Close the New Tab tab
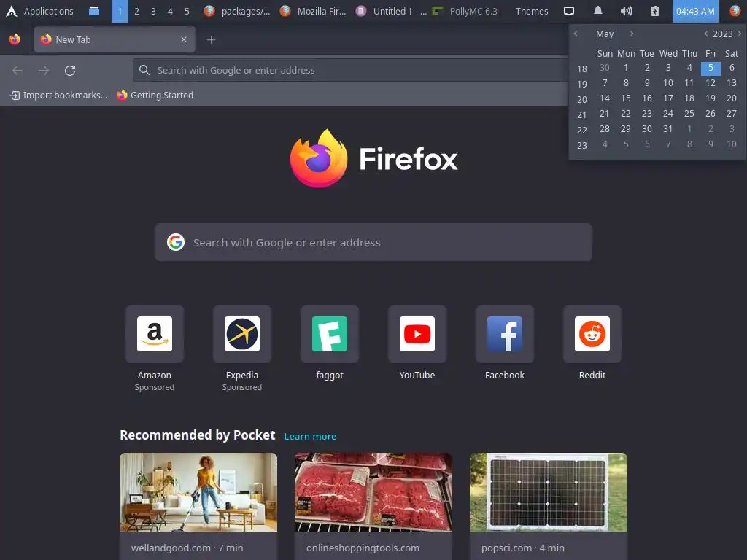This screenshot has width=747, height=560. (183, 39)
